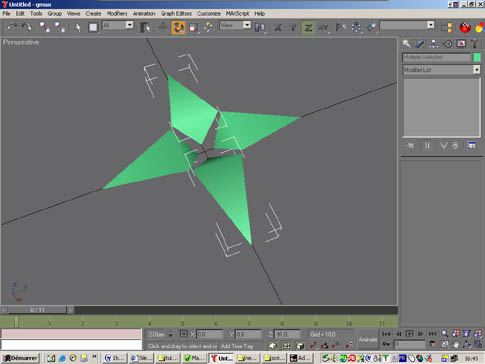Viewport: 485px width, 364px height.
Task: Open the File menu
Action: coord(6,13)
